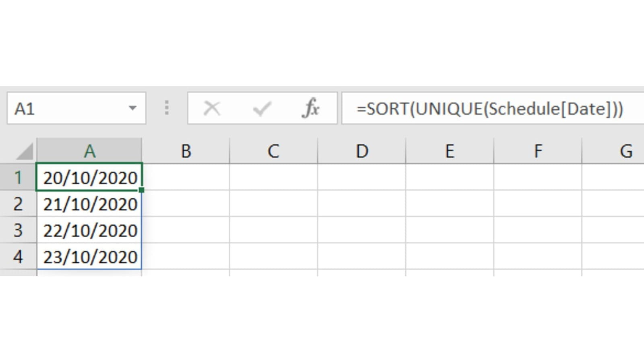This screenshot has width=644, height=362.
Task: Select column C header
Action: coord(273,151)
